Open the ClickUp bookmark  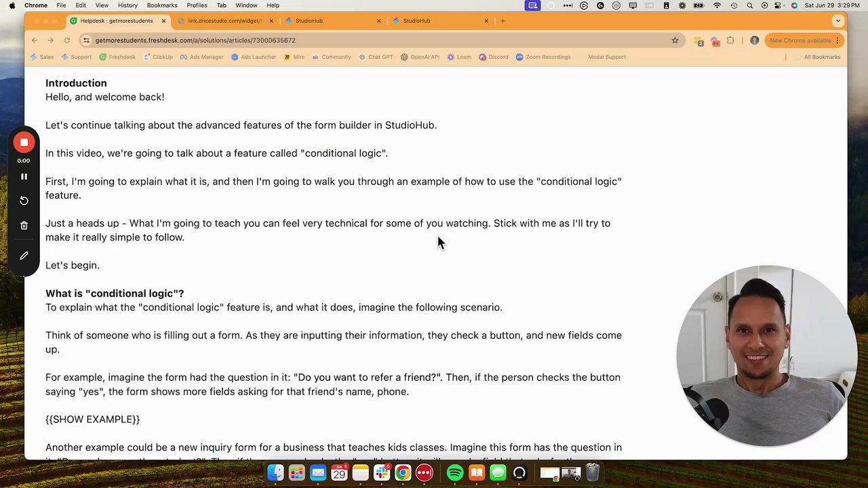coord(158,57)
